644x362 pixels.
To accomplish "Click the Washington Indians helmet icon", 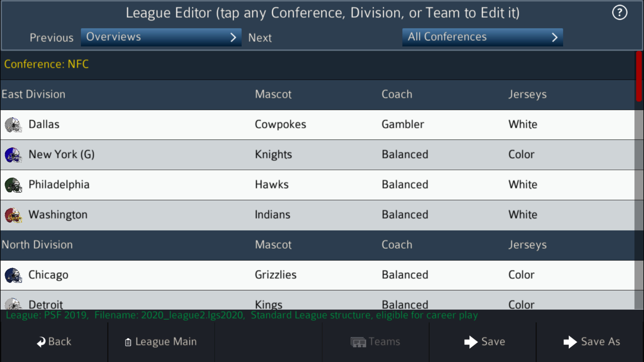I will click(x=13, y=215).
